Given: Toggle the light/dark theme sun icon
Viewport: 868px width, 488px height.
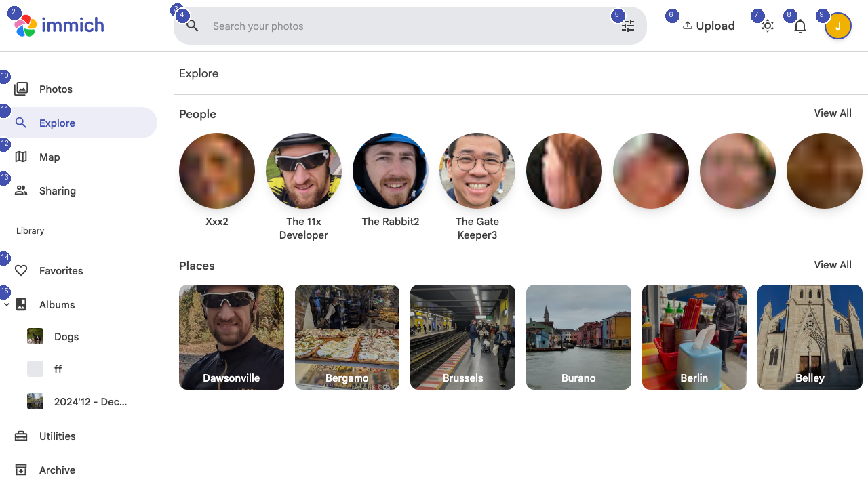Looking at the screenshot, I should 767,25.
